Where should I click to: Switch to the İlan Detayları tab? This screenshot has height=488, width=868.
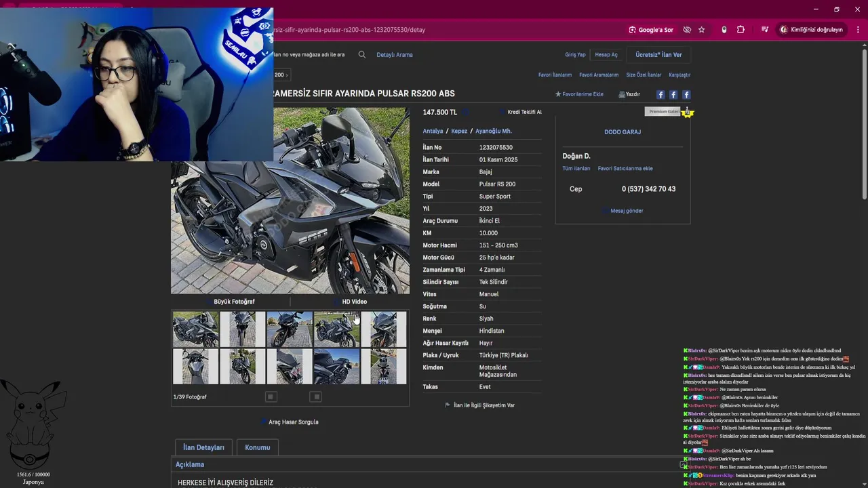(x=203, y=447)
